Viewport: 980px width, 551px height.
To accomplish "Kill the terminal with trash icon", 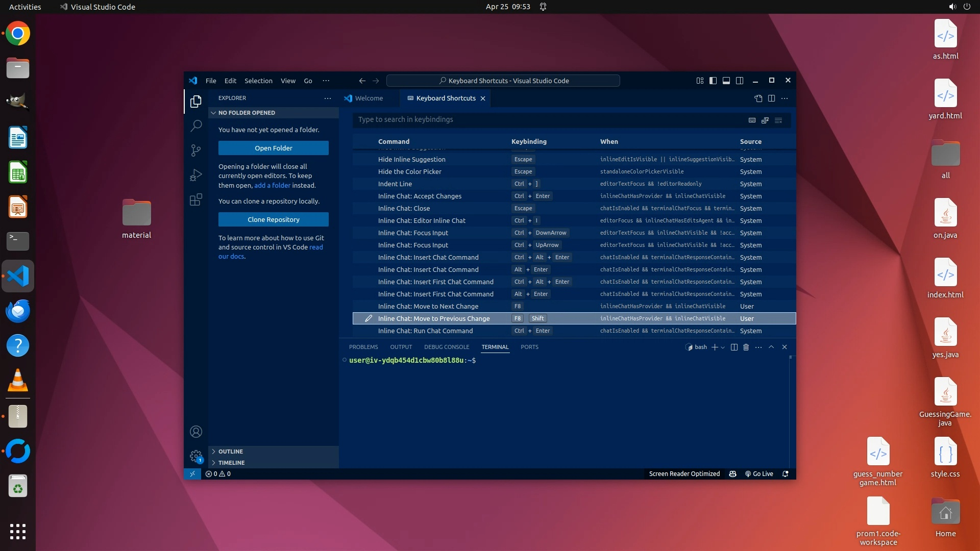I will point(746,347).
